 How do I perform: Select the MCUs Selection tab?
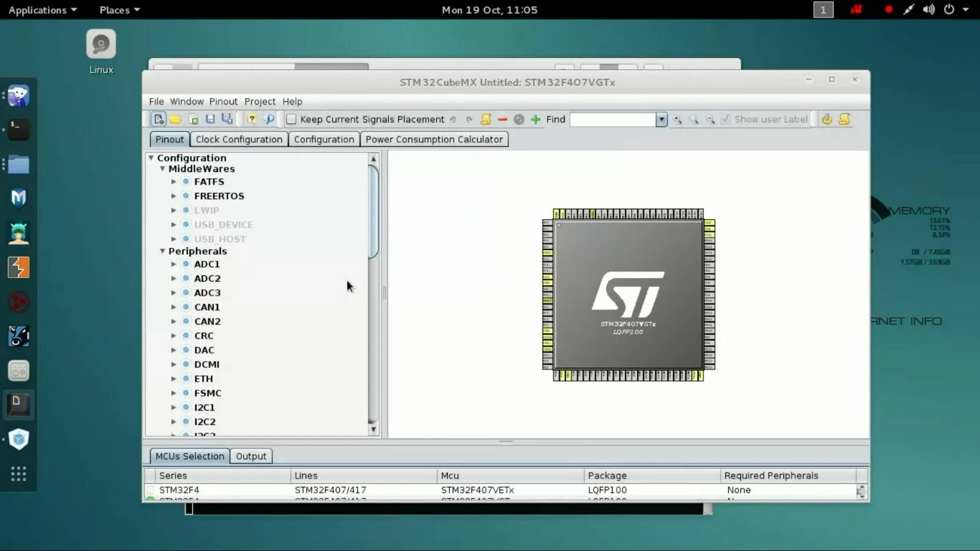coord(190,456)
